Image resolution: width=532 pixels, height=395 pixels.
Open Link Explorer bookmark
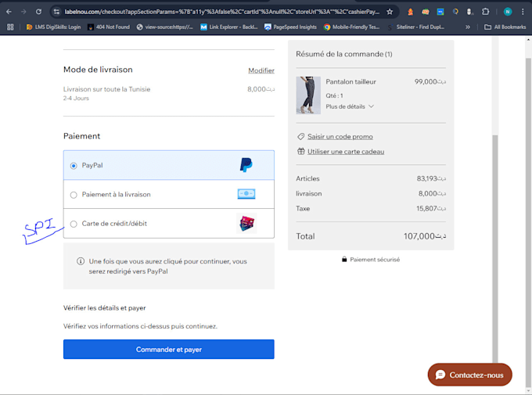[x=229, y=27]
